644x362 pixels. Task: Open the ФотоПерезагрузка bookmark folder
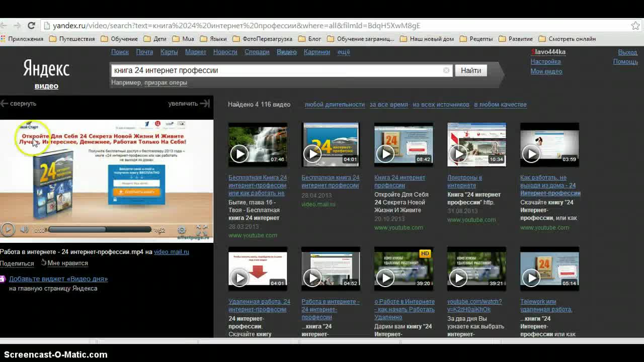click(x=263, y=39)
